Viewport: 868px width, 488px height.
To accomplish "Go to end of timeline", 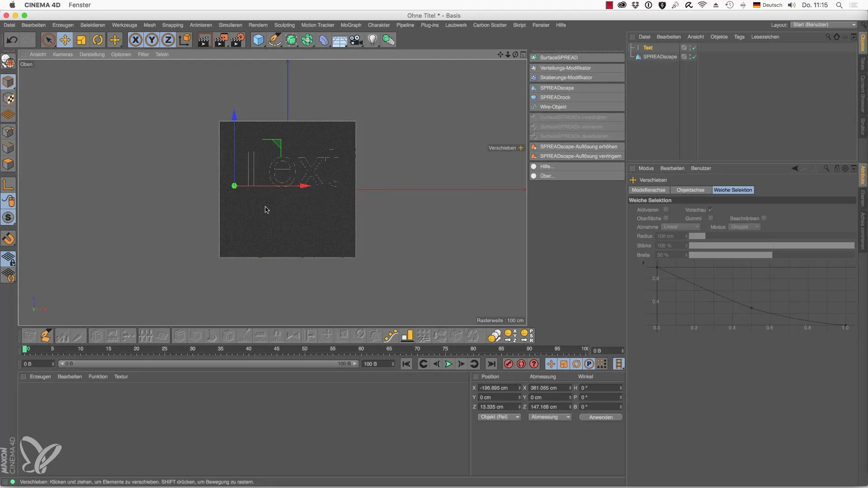I will (491, 364).
